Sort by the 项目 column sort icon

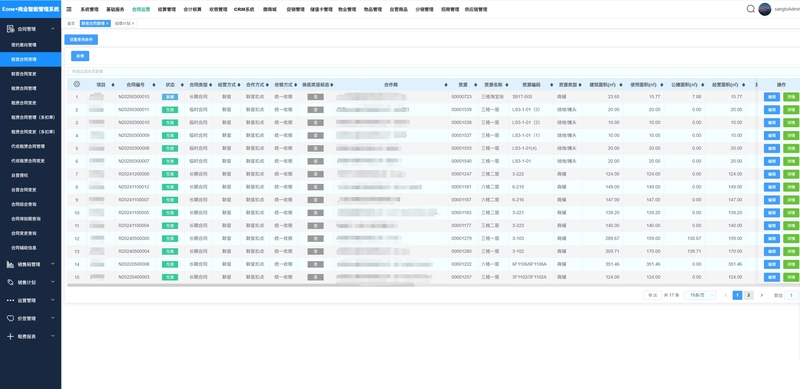click(x=113, y=85)
